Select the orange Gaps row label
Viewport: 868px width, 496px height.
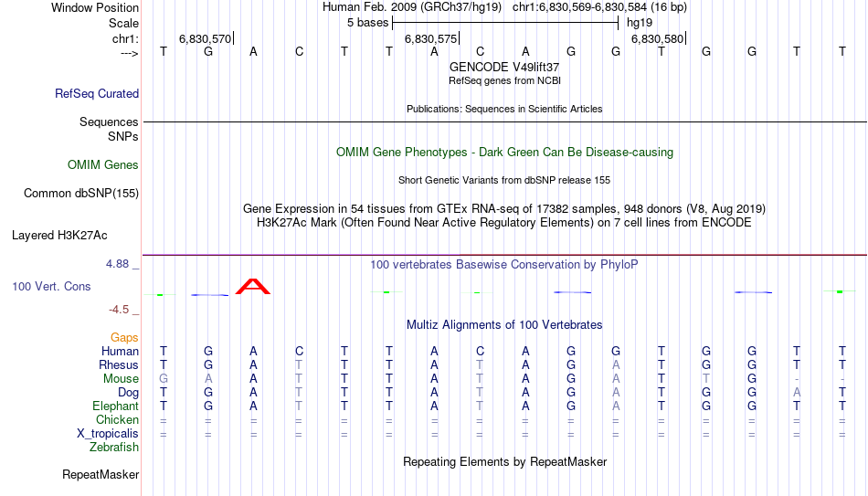(124, 338)
